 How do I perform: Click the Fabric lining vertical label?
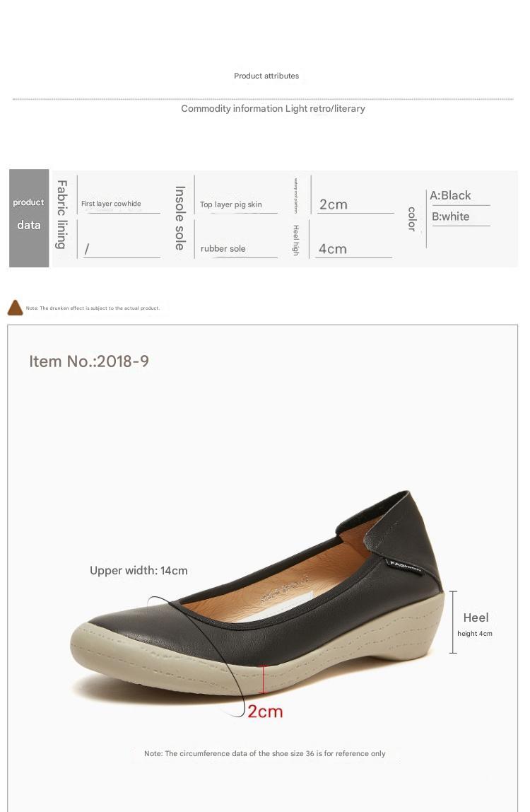click(62, 214)
